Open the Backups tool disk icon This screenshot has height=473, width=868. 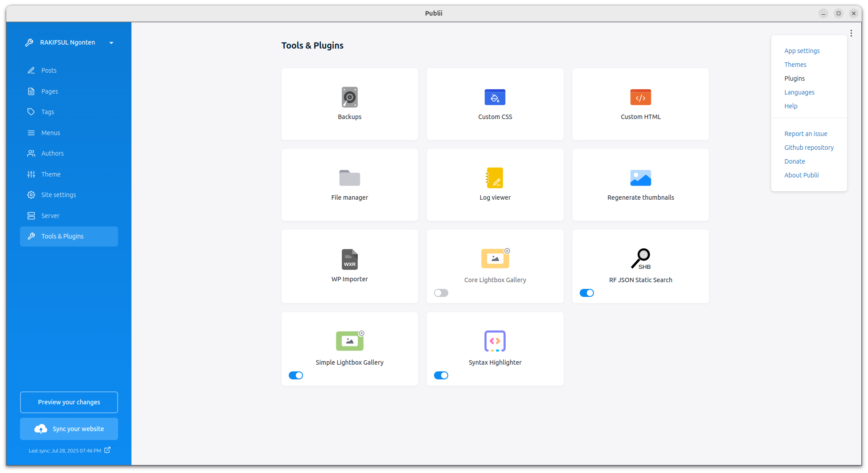coord(349,97)
